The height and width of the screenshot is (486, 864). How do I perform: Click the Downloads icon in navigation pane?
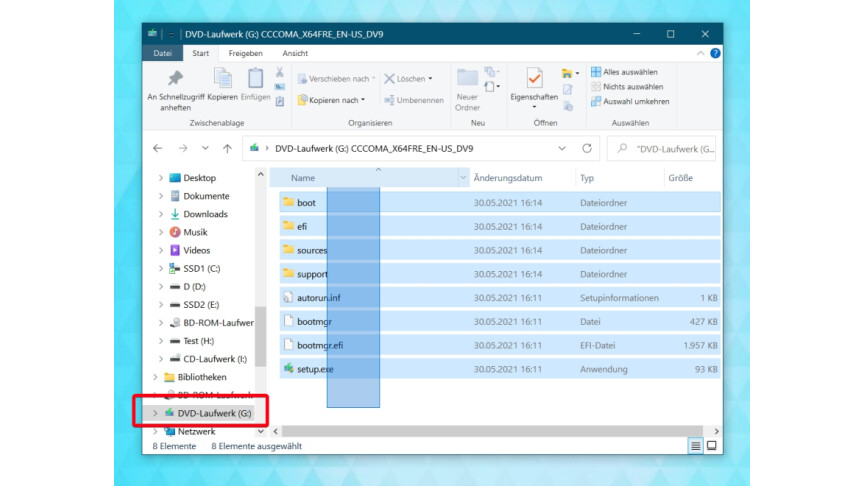tap(175, 214)
